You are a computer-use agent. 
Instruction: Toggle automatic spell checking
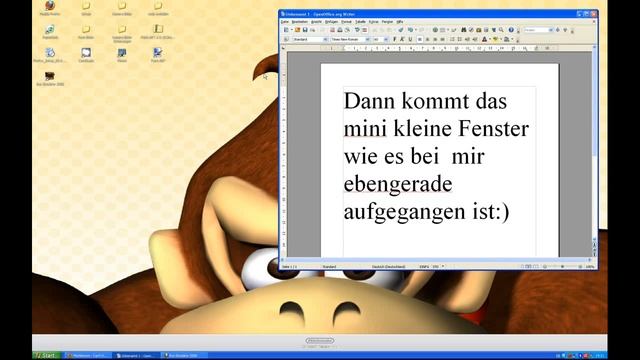(x=364, y=30)
